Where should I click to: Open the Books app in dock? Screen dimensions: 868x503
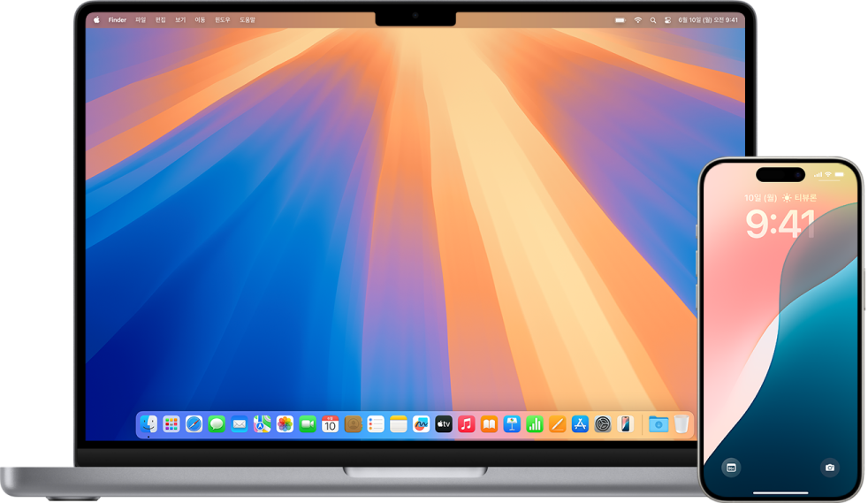tap(489, 424)
